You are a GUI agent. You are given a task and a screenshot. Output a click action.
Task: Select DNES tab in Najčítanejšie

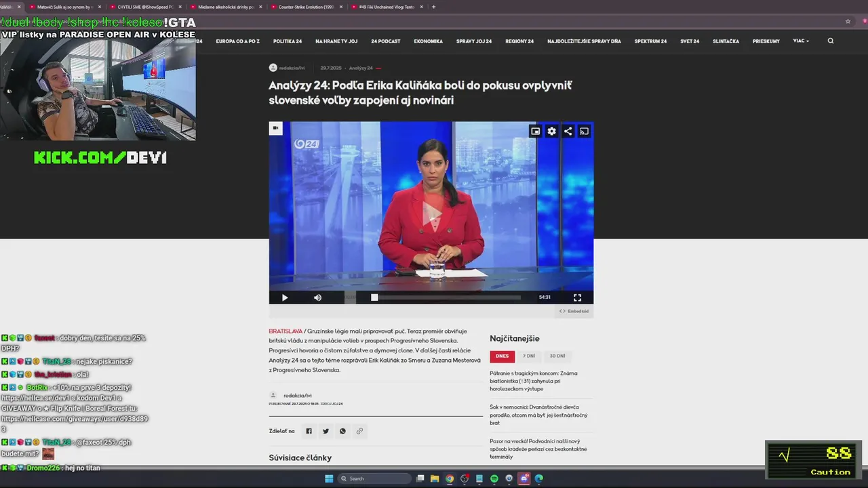[x=502, y=357]
